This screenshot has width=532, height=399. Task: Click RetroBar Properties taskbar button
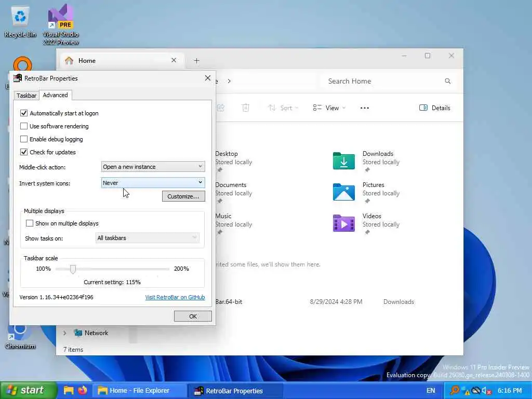[234, 391]
